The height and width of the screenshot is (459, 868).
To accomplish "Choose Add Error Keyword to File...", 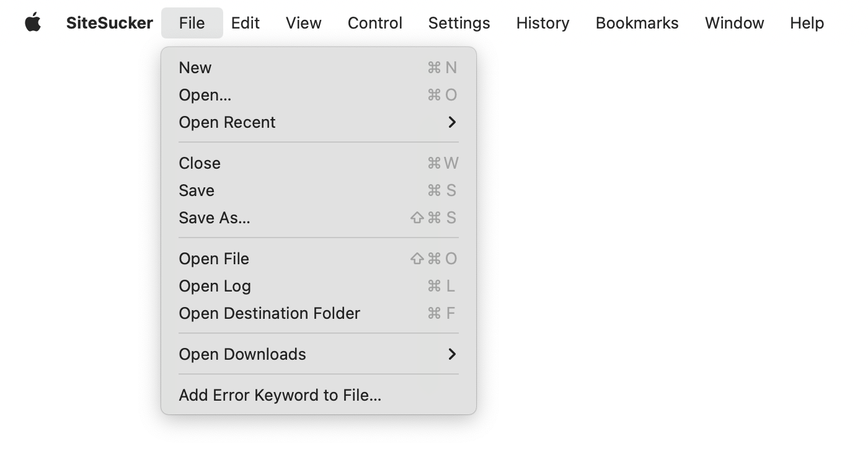I will (x=280, y=395).
